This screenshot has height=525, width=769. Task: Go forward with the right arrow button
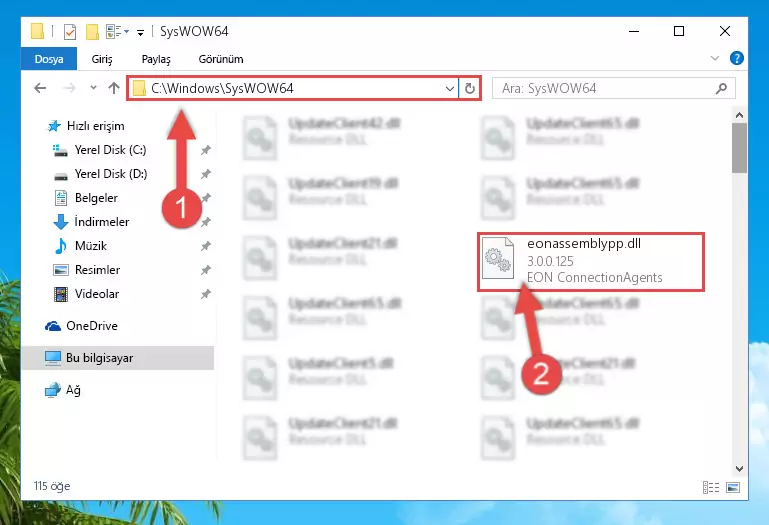[x=70, y=88]
